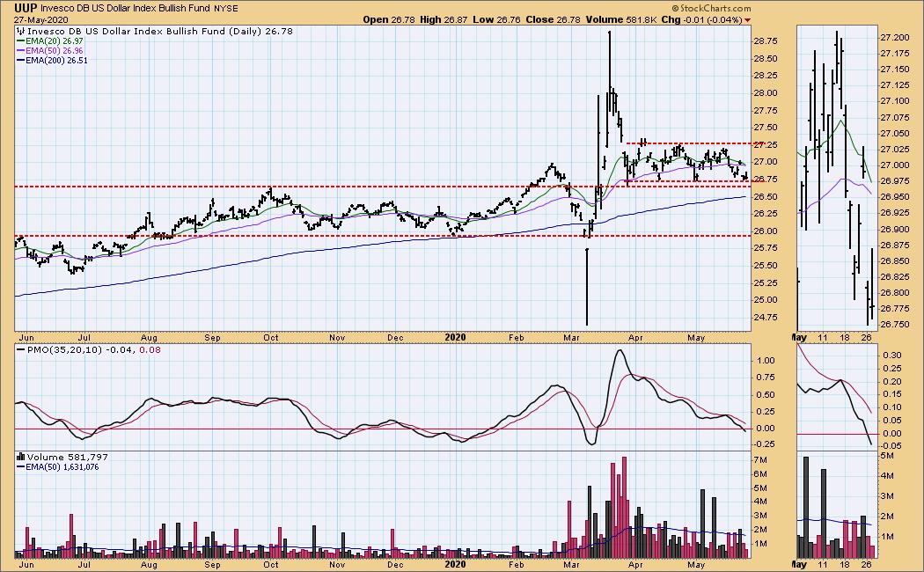Image resolution: width=924 pixels, height=572 pixels.
Task: Select the 27-May-2020 date label
Action: click(x=39, y=19)
